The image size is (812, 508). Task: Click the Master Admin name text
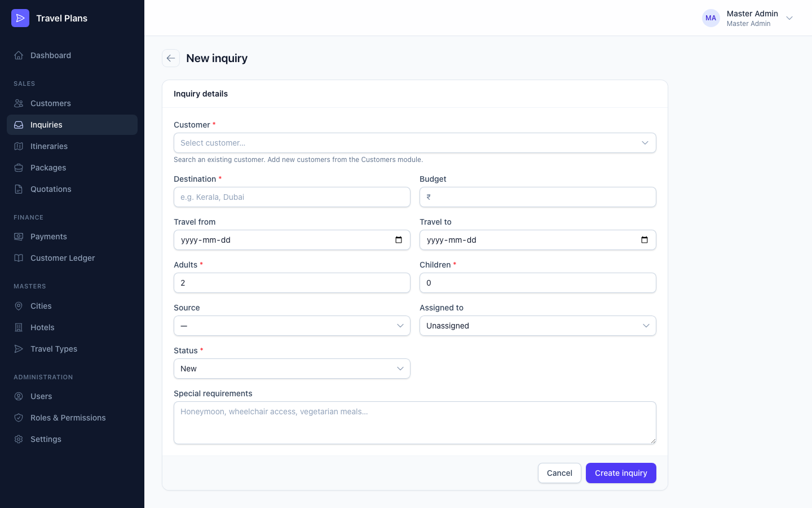[752, 14]
